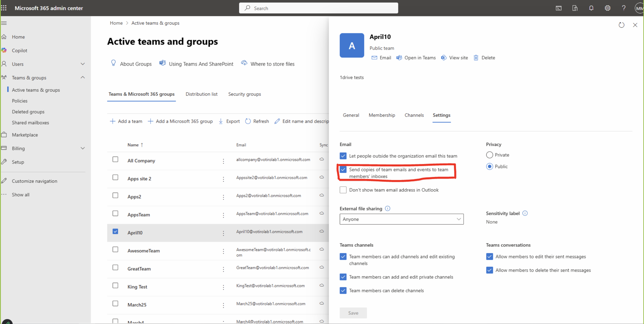
Task: Collapse the navigation menu hamburger icon
Action: tap(4, 23)
